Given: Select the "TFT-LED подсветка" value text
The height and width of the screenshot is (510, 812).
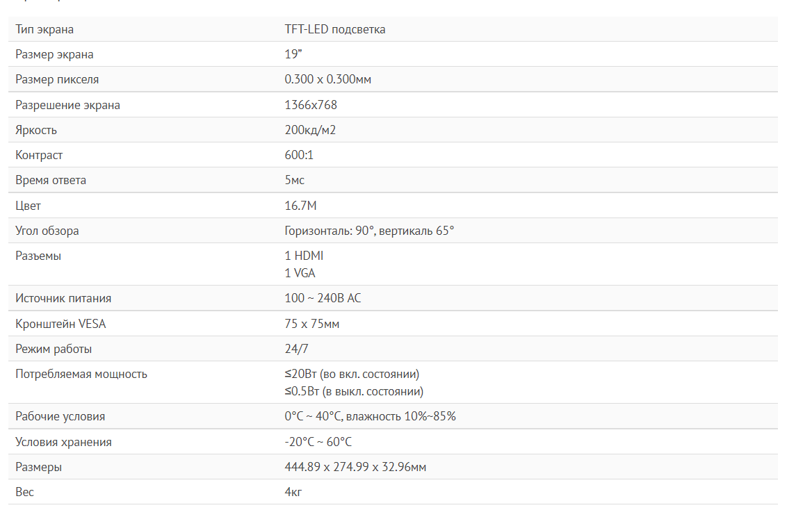Looking at the screenshot, I should (334, 29).
